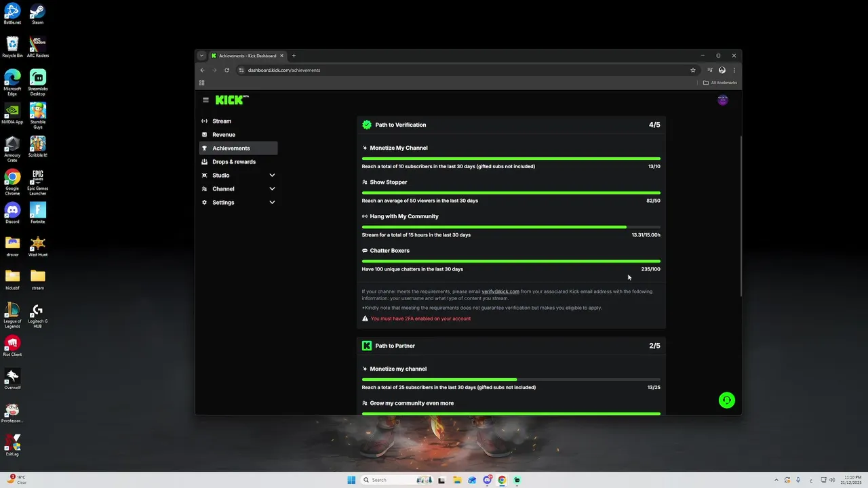Open the Overwolf desktop shortcut
868x488 pixels.
coord(12,379)
